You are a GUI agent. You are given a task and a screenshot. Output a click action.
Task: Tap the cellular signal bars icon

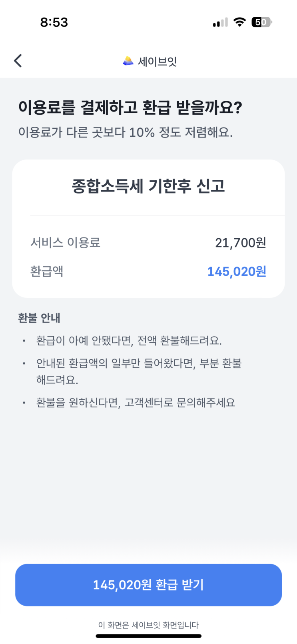pos(220,22)
